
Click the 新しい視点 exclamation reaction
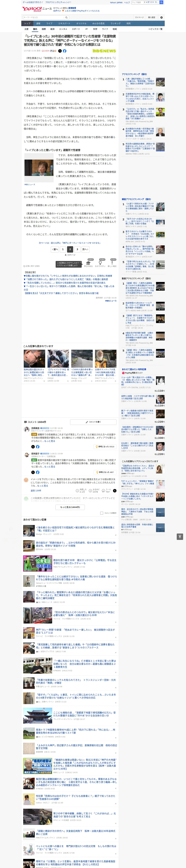112,263
